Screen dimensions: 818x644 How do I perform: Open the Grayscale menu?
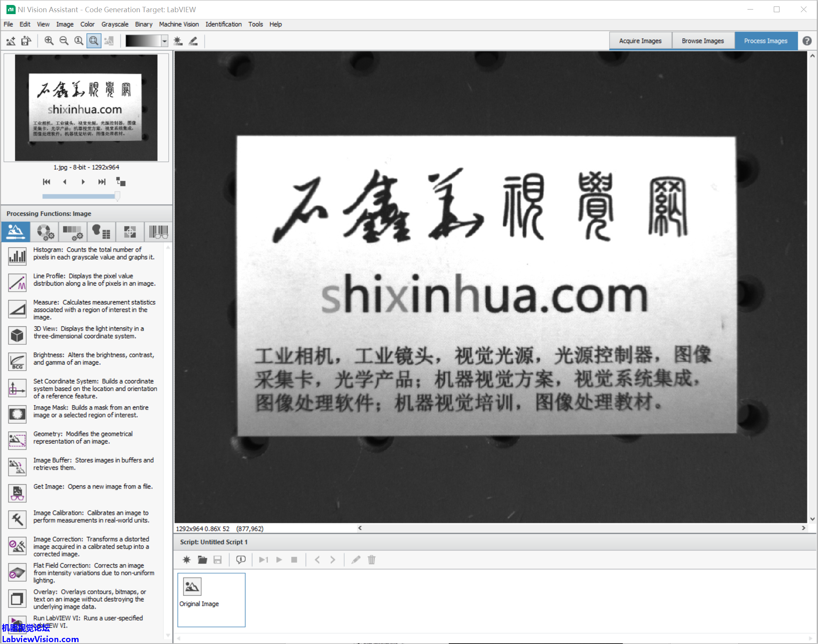[x=115, y=24]
